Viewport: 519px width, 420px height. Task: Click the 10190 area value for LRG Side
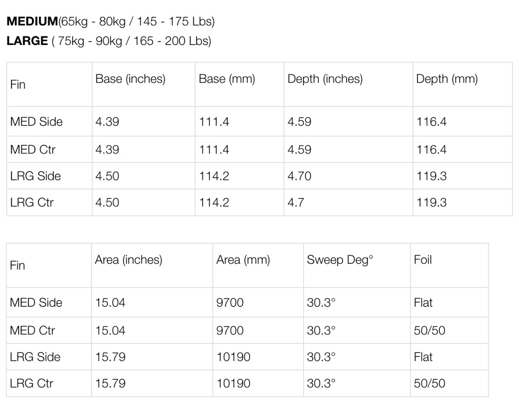tap(233, 357)
